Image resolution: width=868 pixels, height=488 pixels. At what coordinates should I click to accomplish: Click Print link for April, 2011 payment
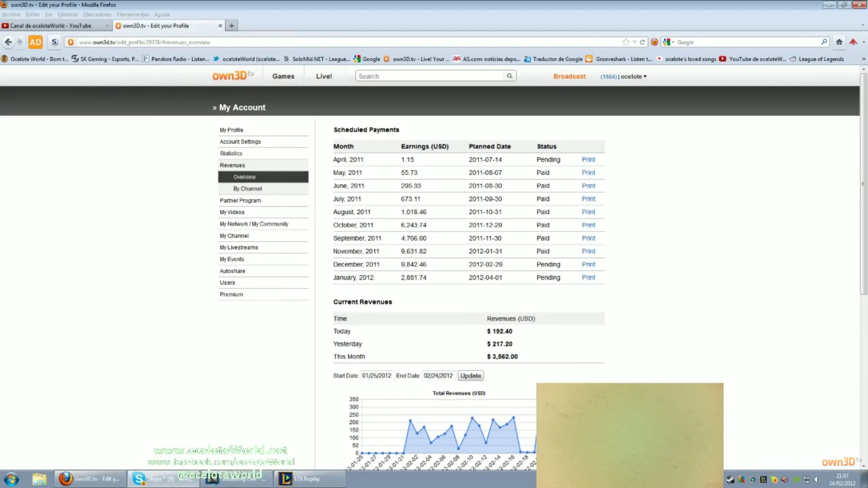coord(588,160)
